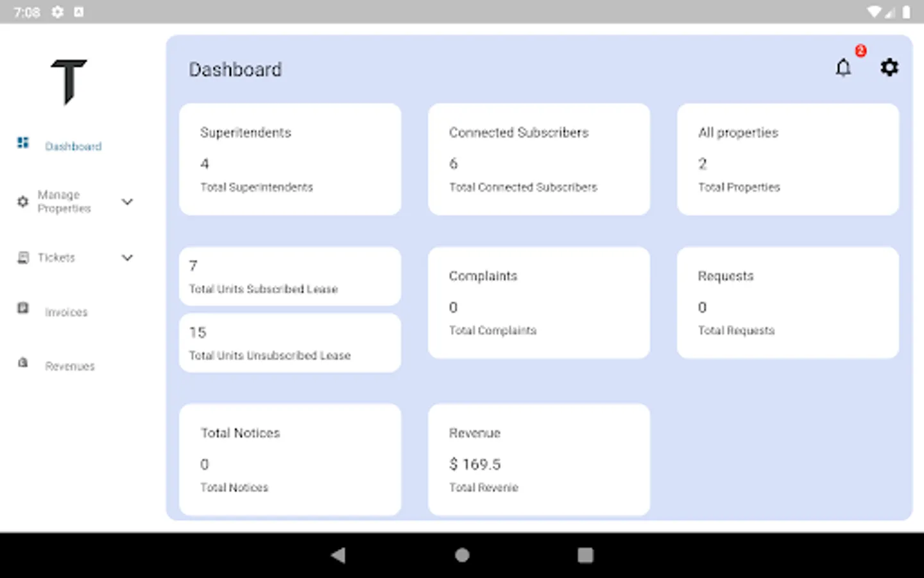Tap Android home navigation button

pyautogui.click(x=462, y=555)
